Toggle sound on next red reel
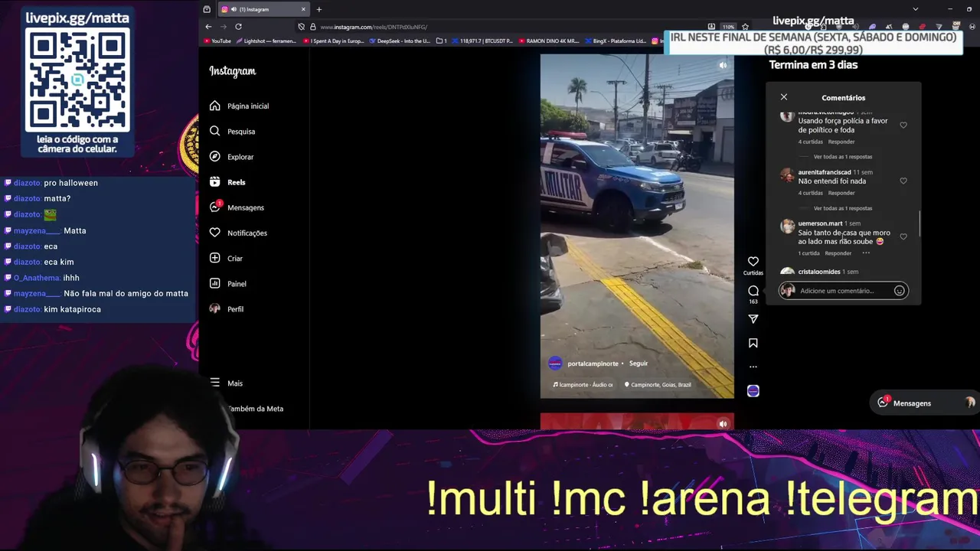This screenshot has width=980, height=551. [723, 424]
